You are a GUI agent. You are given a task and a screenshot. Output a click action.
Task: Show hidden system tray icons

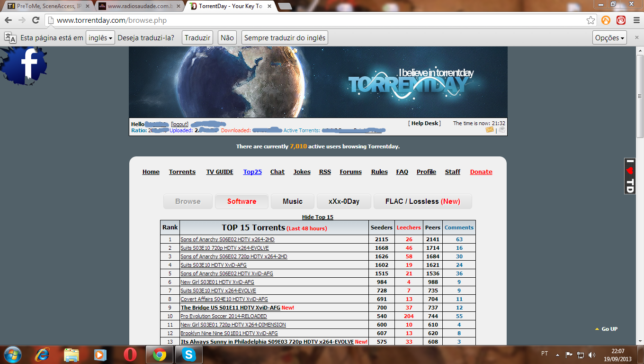click(558, 355)
